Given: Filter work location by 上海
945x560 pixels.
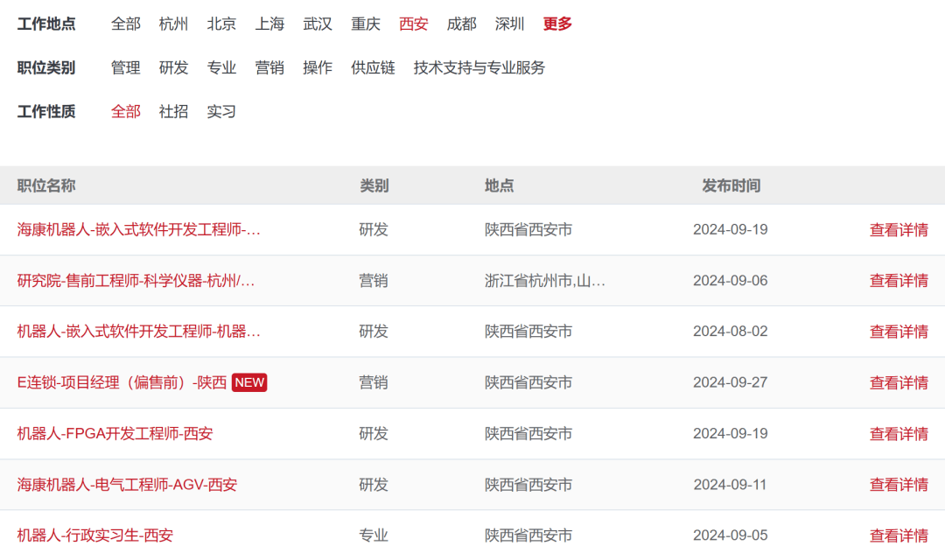Looking at the screenshot, I should tap(269, 24).
